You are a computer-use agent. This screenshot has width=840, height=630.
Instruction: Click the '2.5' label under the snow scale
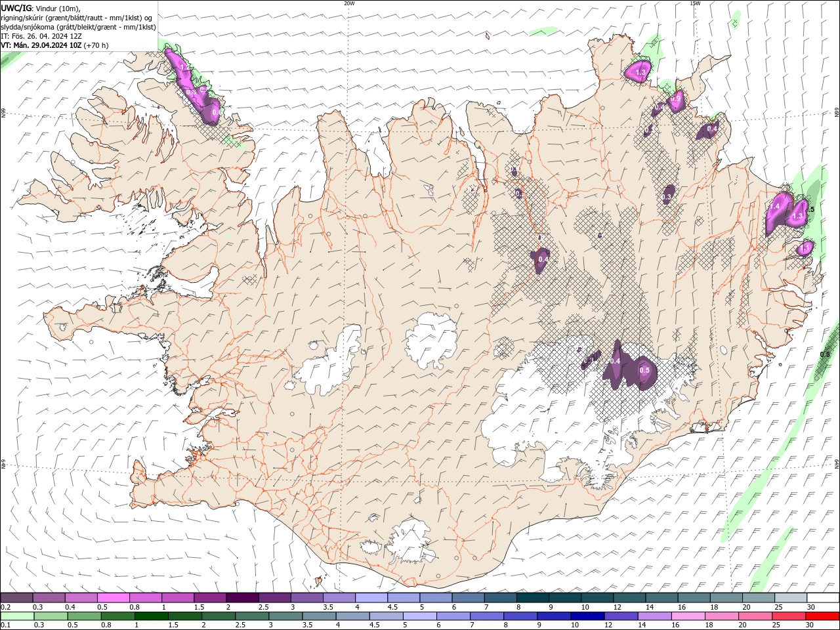point(263,607)
